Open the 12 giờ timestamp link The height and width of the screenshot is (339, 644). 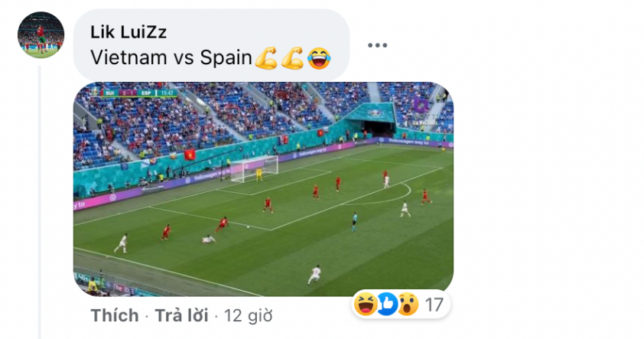(x=248, y=315)
